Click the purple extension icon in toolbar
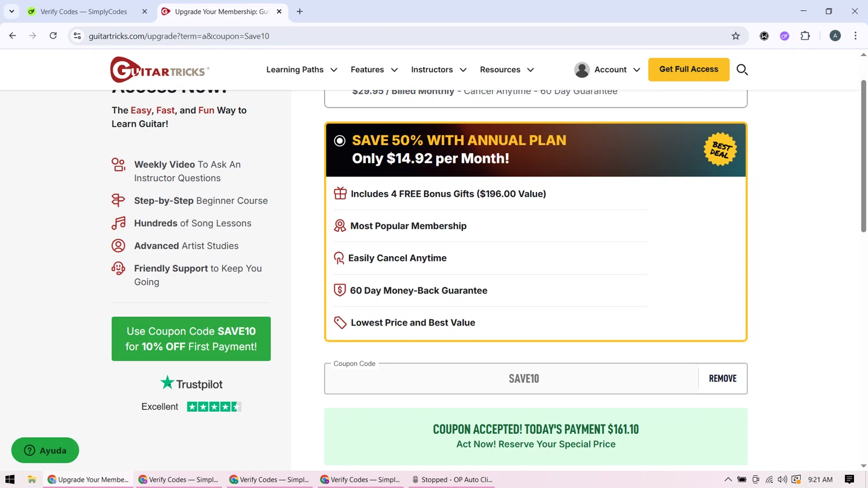The image size is (868, 488). coord(785,36)
